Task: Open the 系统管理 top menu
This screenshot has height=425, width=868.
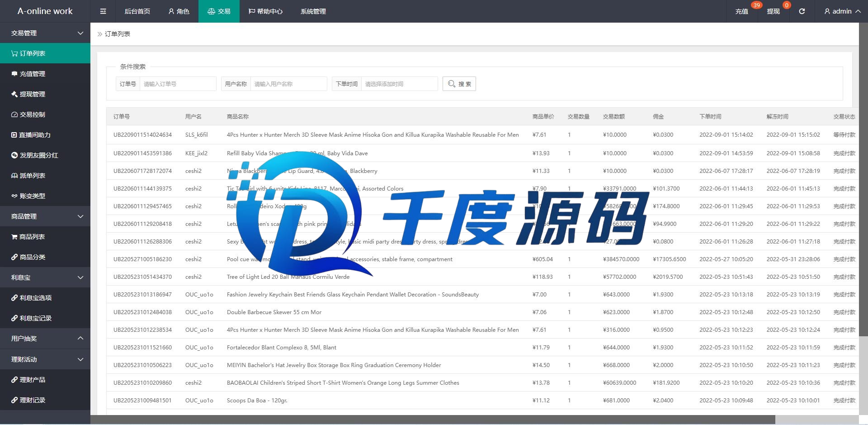Action: coord(313,11)
